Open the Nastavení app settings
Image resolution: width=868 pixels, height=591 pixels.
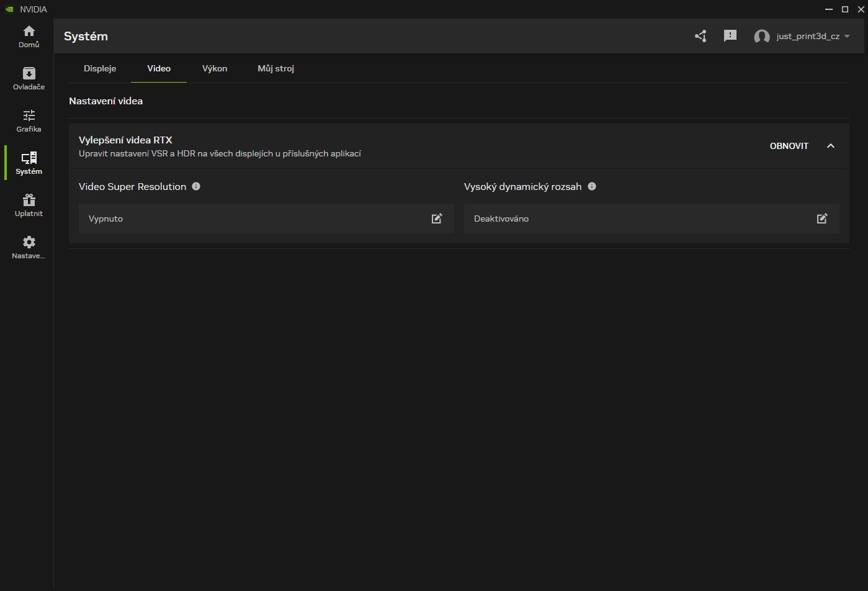[29, 246]
